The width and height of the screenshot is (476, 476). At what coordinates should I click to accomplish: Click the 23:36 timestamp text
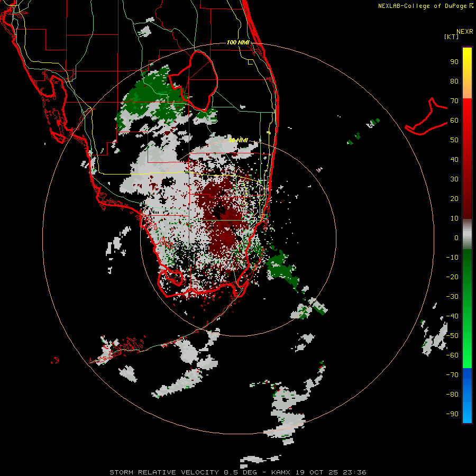354,472
